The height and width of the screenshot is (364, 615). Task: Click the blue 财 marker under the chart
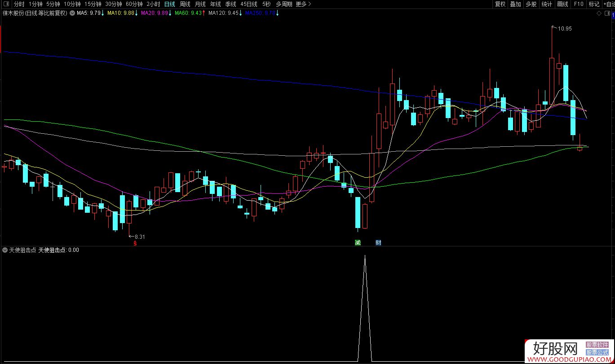(378, 243)
